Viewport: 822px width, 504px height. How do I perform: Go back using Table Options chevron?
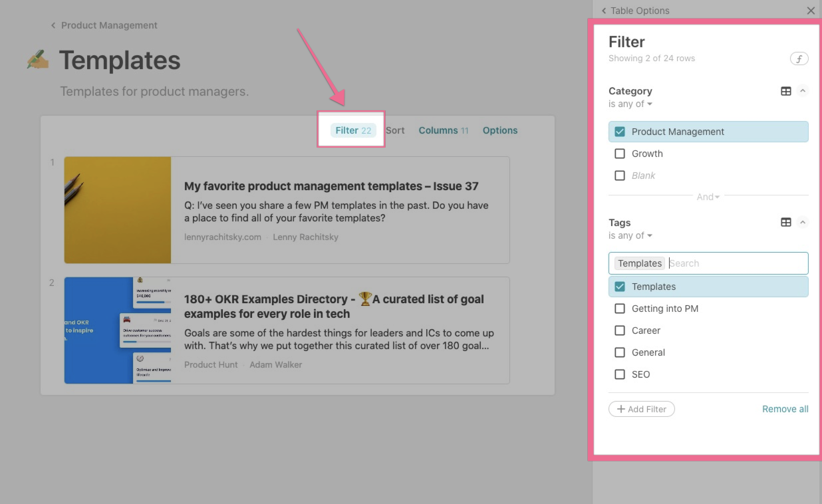click(x=604, y=11)
